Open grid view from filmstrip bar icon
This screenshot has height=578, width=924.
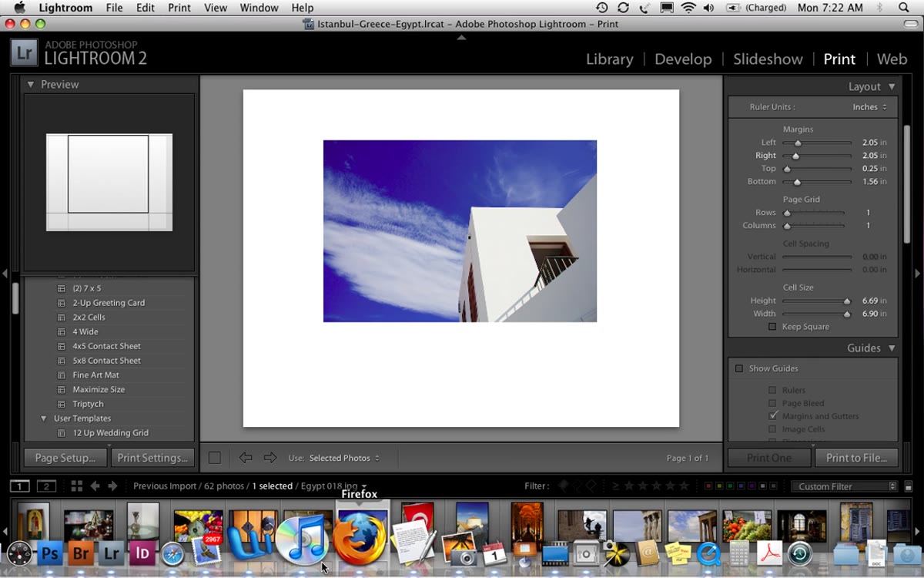click(x=76, y=486)
